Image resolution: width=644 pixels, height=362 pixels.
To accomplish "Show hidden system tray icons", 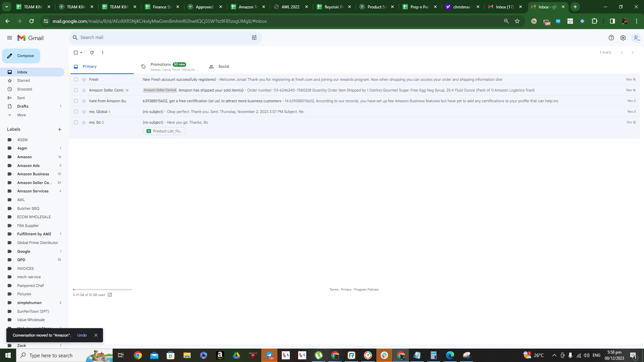I will click(554, 355).
